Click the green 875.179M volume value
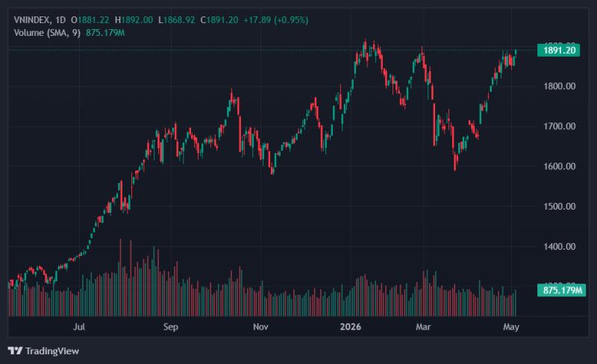597x364 pixels. tap(105, 33)
